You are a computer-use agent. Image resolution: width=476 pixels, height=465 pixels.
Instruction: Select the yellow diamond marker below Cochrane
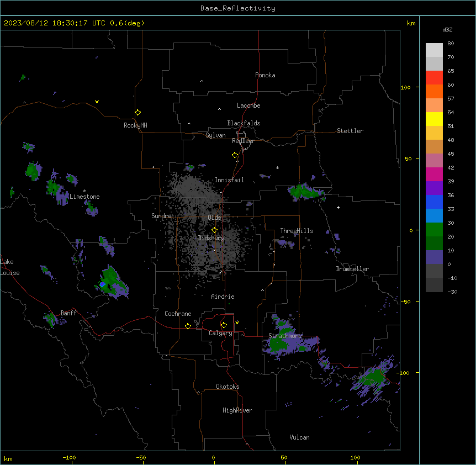(x=188, y=326)
